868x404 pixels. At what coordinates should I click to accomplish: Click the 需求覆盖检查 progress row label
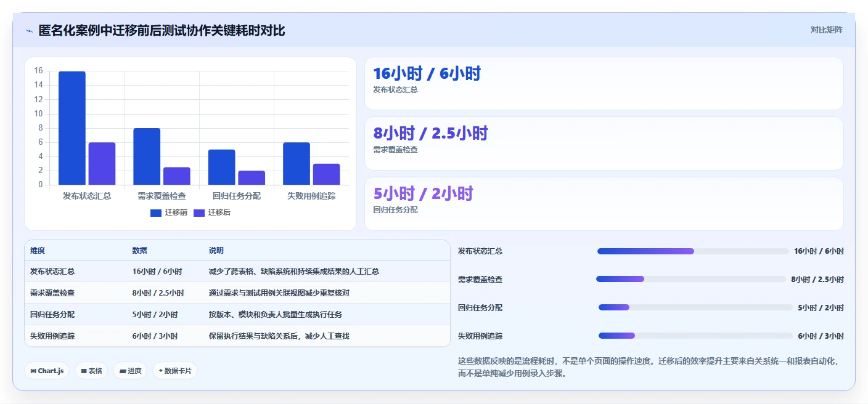tap(480, 280)
